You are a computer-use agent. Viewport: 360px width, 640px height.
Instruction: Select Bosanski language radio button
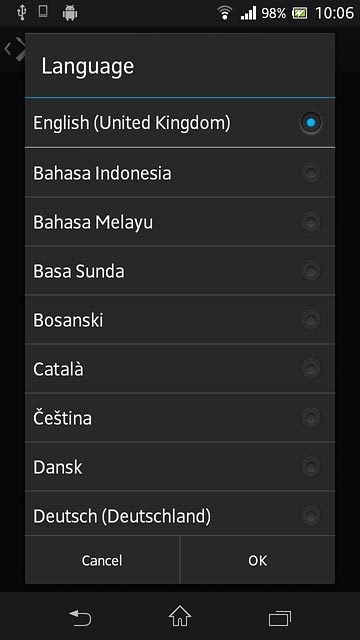pos(311,320)
